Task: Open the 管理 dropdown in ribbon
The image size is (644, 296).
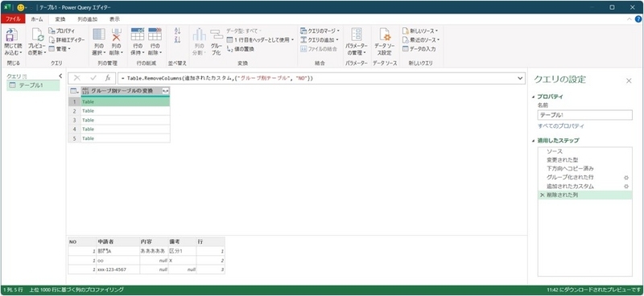Action: click(x=60, y=49)
